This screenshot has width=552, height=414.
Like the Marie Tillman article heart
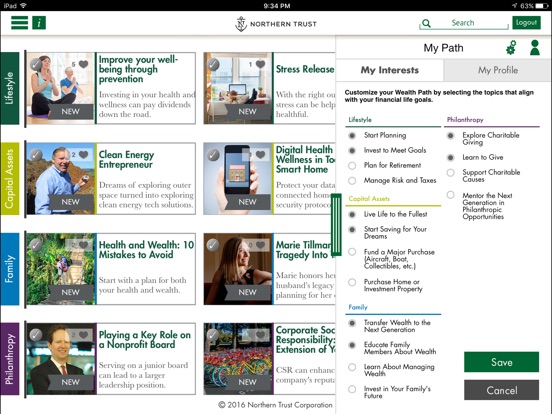point(260,245)
